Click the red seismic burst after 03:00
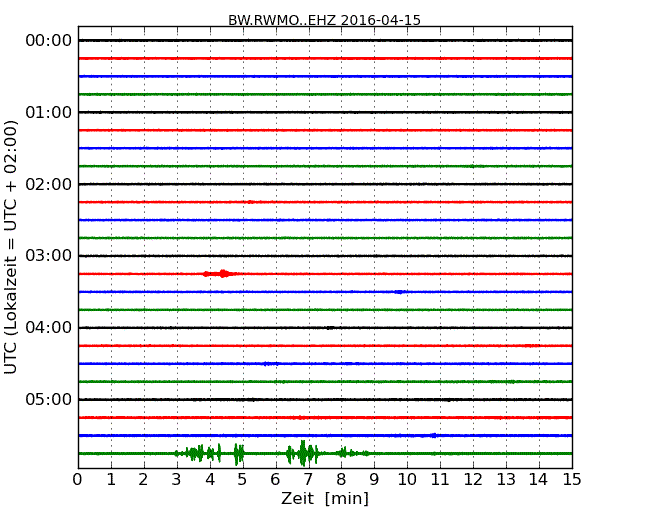The image size is (650, 520). (x=221, y=274)
